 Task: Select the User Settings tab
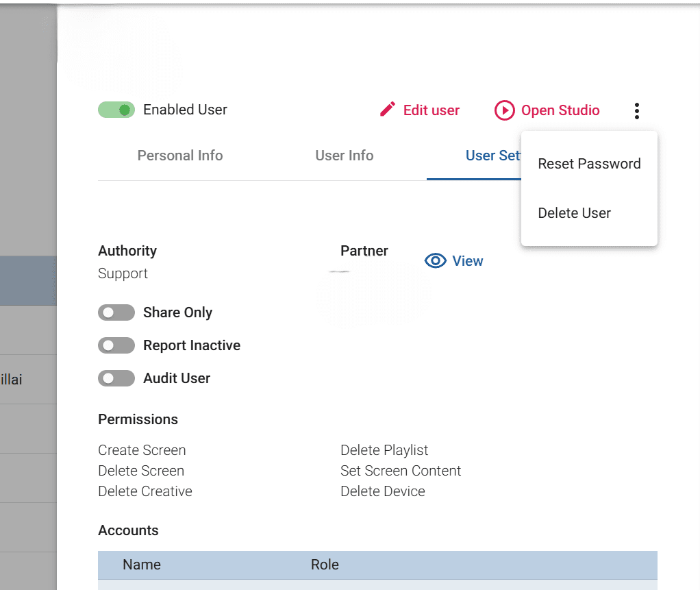coord(490,156)
